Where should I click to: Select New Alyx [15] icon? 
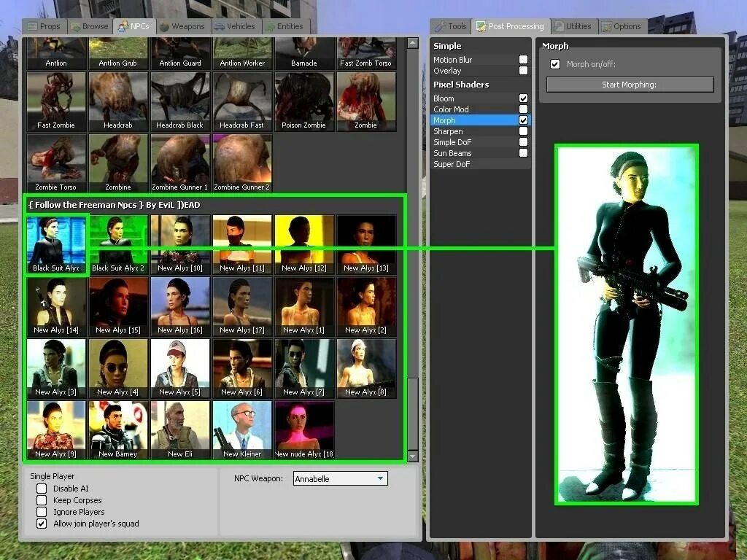[118, 307]
